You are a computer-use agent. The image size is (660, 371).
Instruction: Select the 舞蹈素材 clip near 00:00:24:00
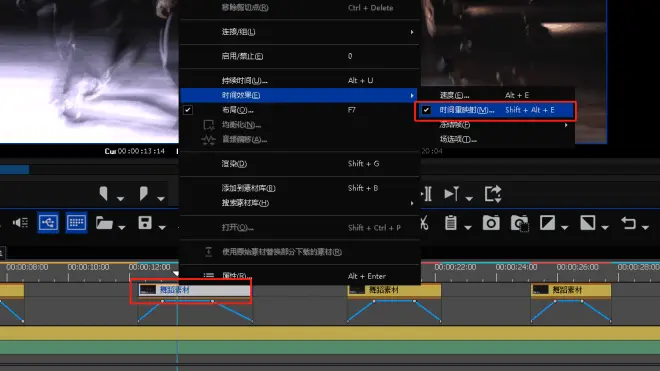click(x=571, y=290)
